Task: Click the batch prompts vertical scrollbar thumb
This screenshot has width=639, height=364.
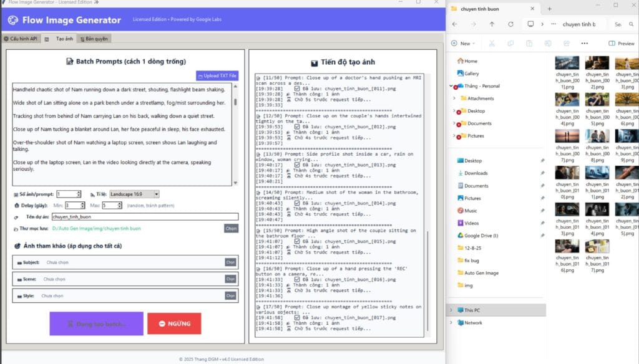Action: [235, 102]
